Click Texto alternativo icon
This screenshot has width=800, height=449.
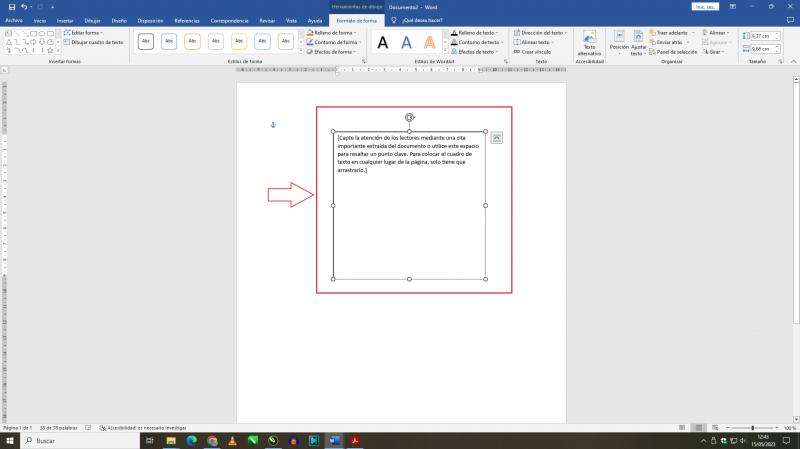(x=589, y=43)
